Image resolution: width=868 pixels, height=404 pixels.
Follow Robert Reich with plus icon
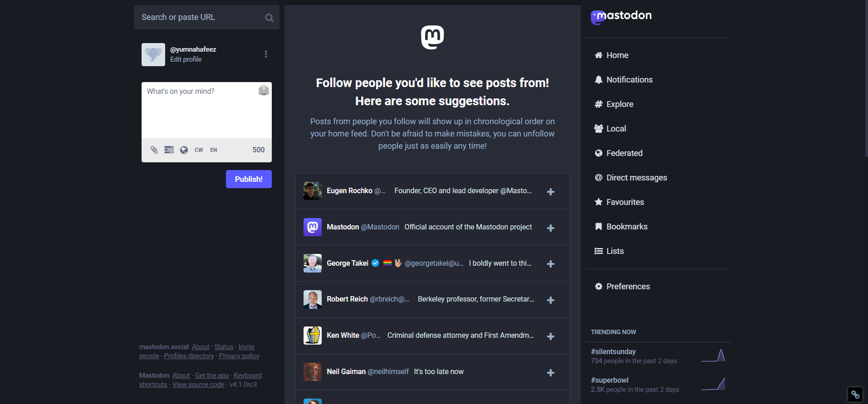click(x=550, y=300)
